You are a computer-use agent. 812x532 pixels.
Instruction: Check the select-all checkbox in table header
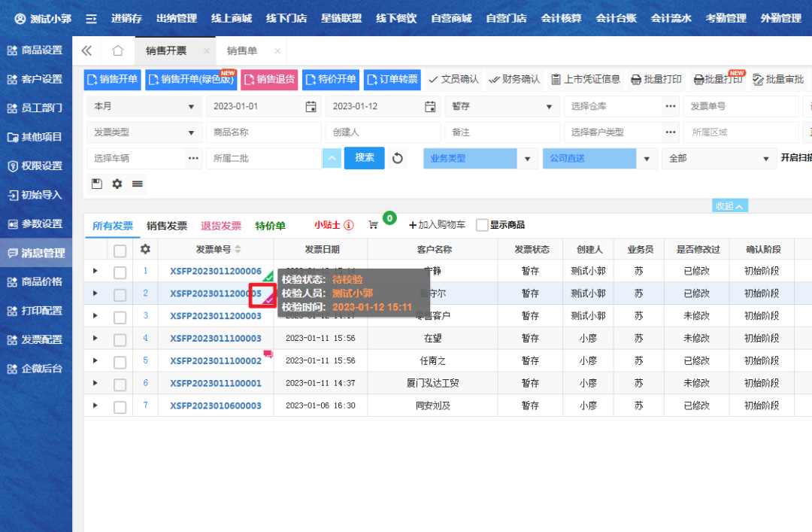coord(120,250)
